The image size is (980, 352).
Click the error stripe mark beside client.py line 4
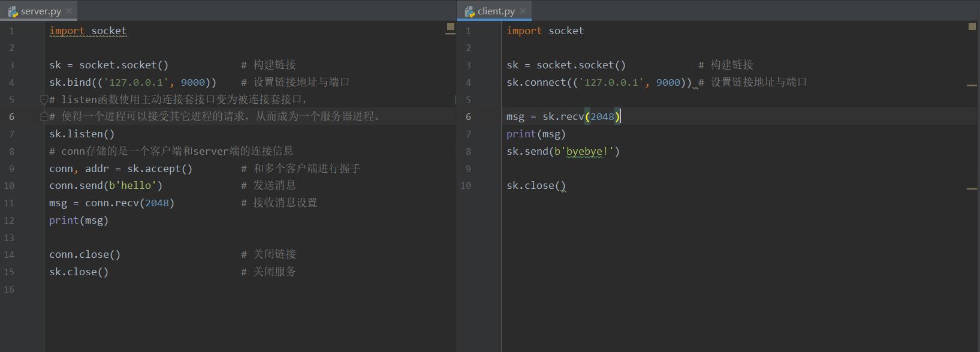pyautogui.click(x=972, y=86)
